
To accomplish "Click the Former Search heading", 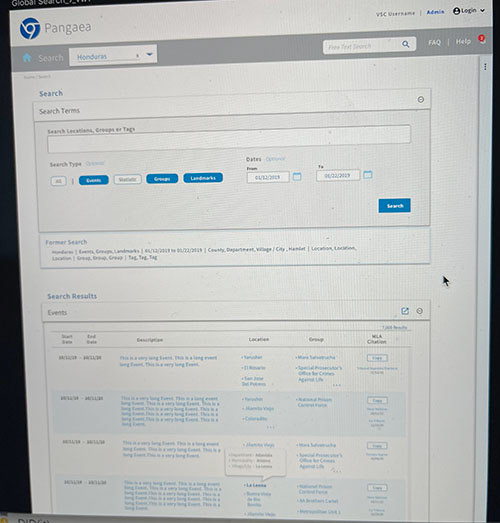I will tap(66, 242).
